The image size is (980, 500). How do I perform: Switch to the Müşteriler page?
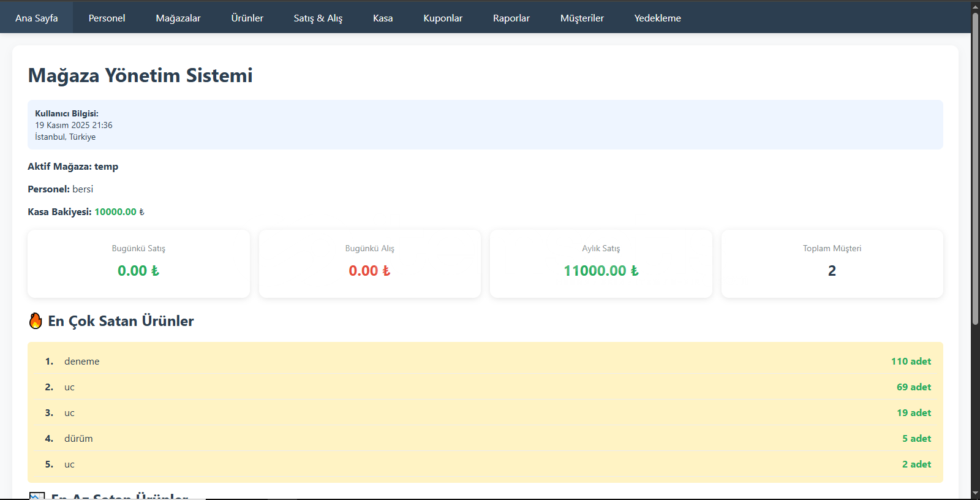(582, 18)
